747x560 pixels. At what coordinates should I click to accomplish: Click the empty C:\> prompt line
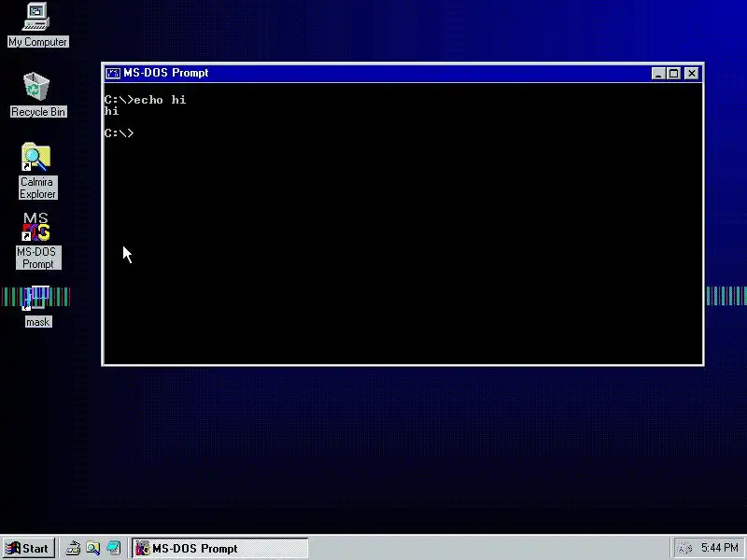120,133
